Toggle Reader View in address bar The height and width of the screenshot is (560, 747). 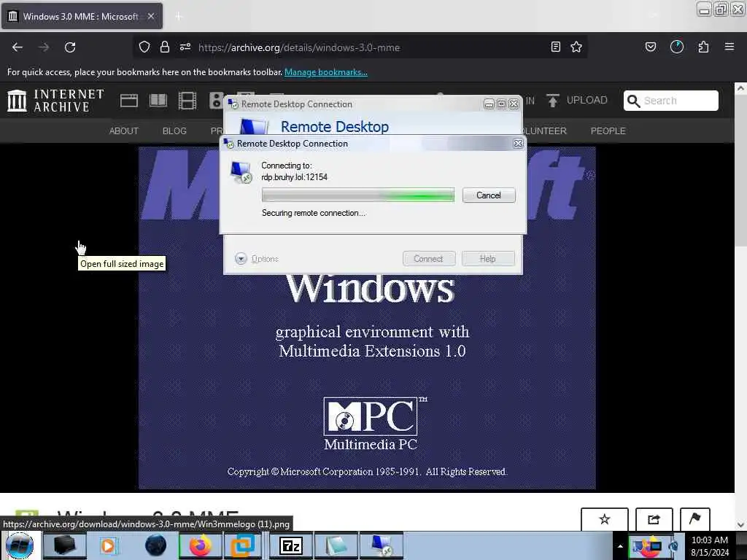tap(555, 47)
